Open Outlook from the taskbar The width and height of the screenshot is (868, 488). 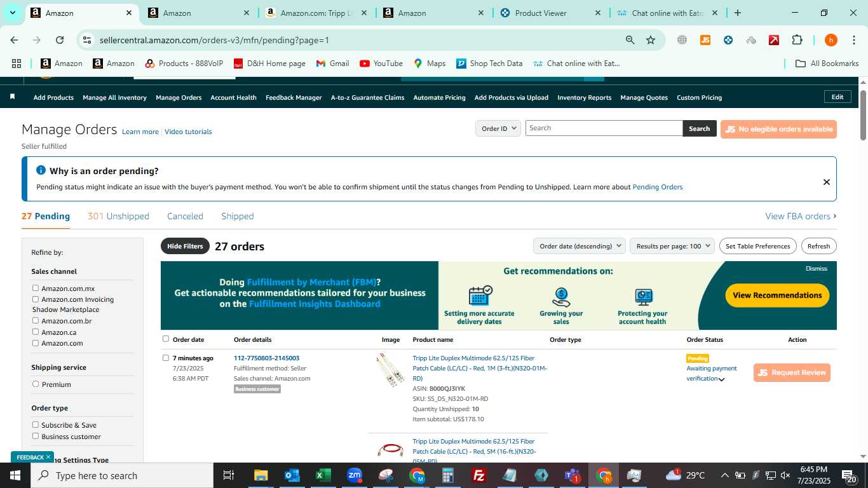[292, 475]
